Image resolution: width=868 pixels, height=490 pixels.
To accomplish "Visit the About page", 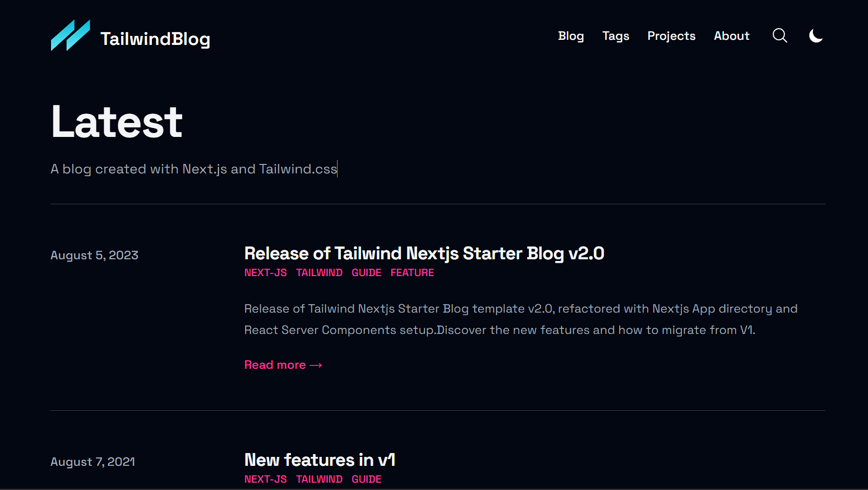I will coord(731,35).
